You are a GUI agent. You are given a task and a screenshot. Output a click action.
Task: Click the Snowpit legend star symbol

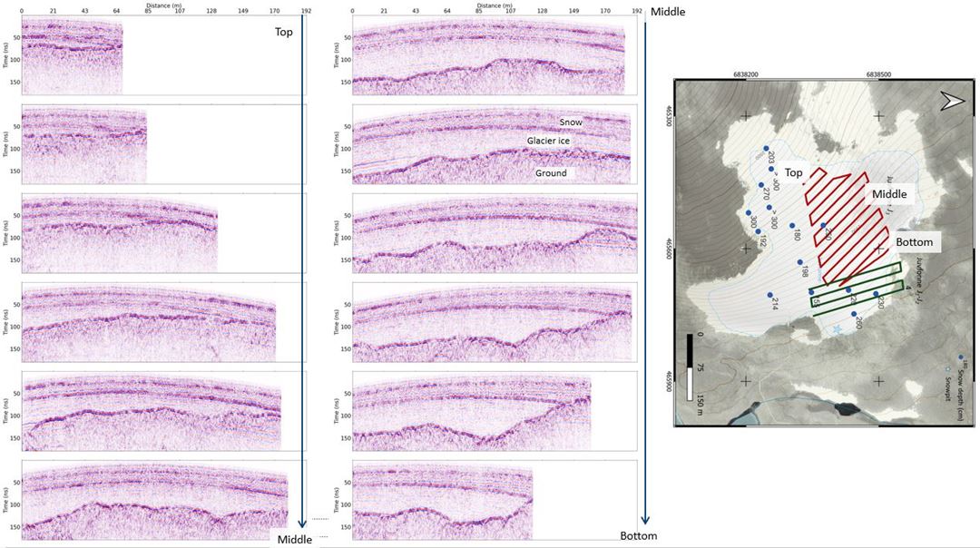coord(948,369)
